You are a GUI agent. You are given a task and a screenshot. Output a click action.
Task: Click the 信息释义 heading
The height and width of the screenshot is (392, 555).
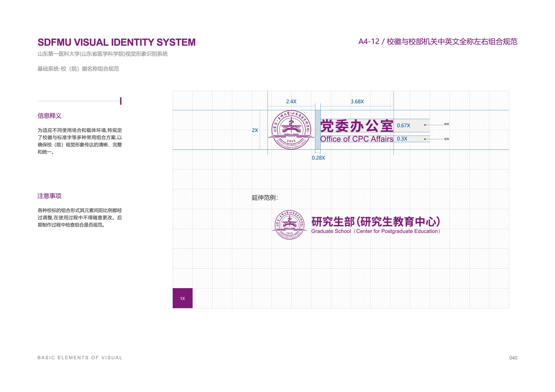pos(50,116)
